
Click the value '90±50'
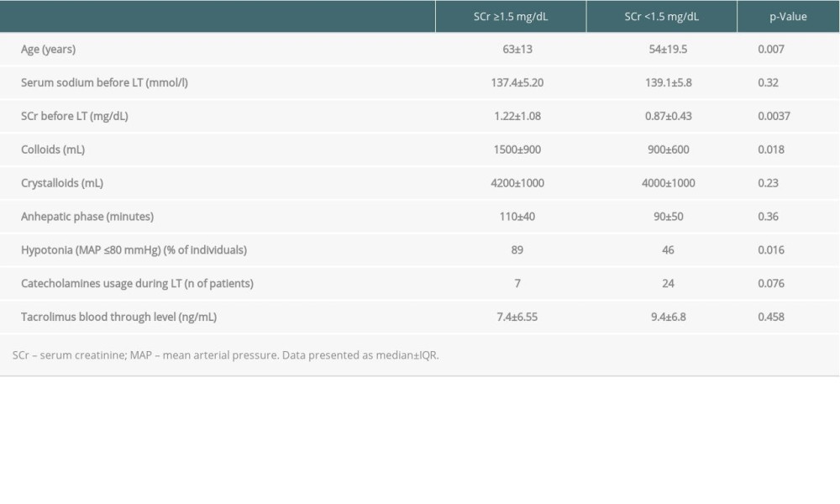click(x=668, y=217)
